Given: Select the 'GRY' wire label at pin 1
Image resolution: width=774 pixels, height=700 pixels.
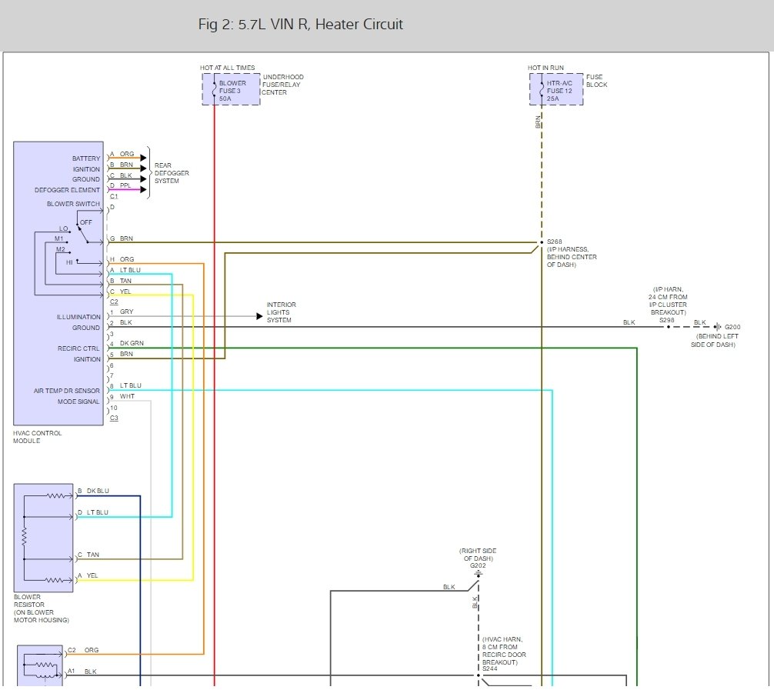Looking at the screenshot, I should (126, 312).
